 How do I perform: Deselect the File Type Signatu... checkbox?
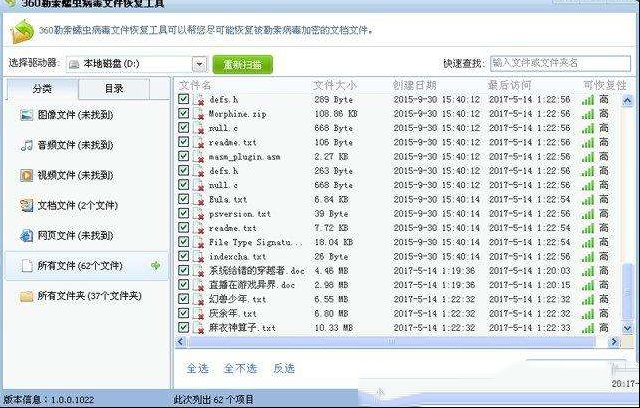pyautogui.click(x=183, y=242)
